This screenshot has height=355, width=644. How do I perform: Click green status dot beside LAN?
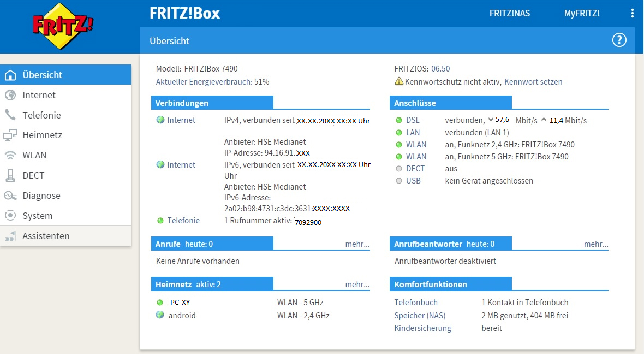(x=399, y=133)
